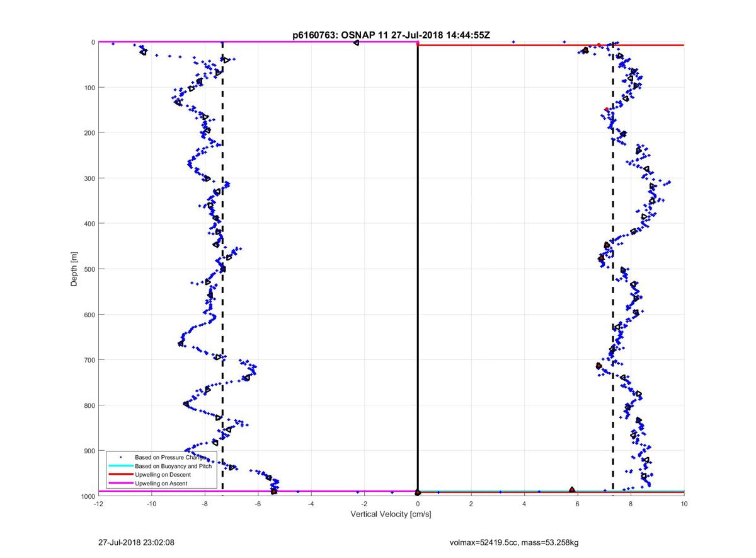Click the 2 velocity tick label
Viewport: 756px width, 558px height.
471,504
